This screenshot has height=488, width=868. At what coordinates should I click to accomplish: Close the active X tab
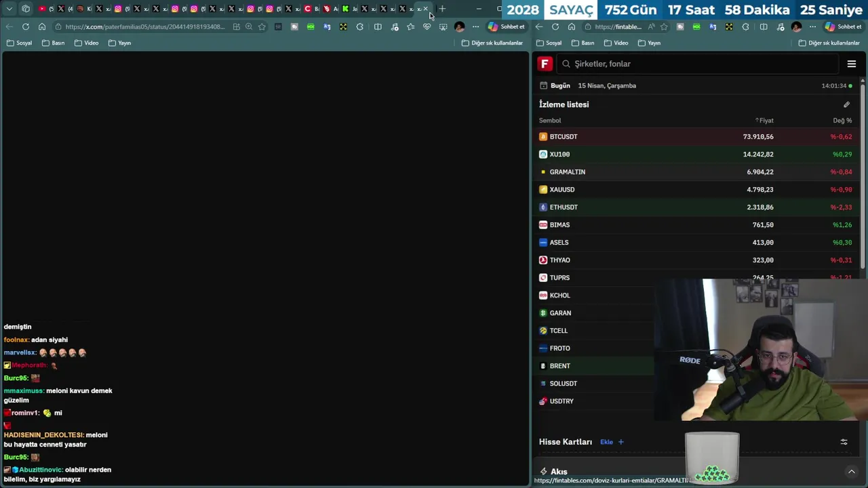pos(425,9)
